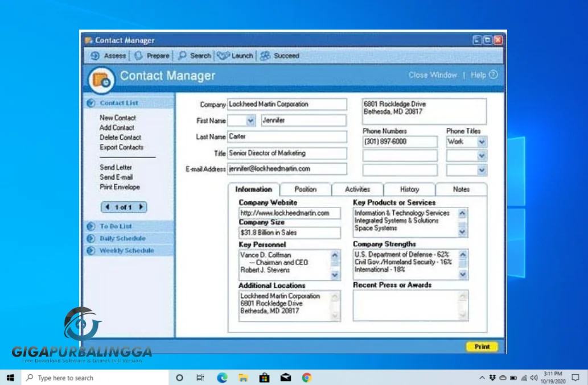Click Send Letter link
The height and width of the screenshot is (385, 588).
116,167
